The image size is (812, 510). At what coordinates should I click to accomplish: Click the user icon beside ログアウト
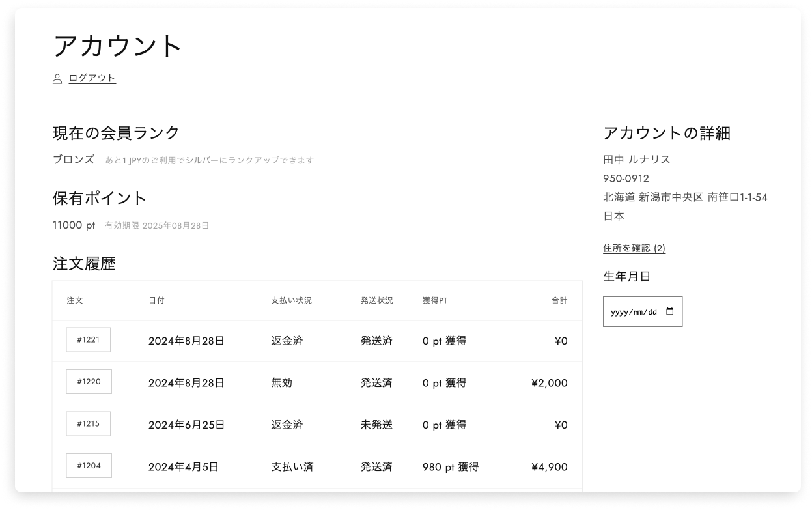tap(57, 79)
